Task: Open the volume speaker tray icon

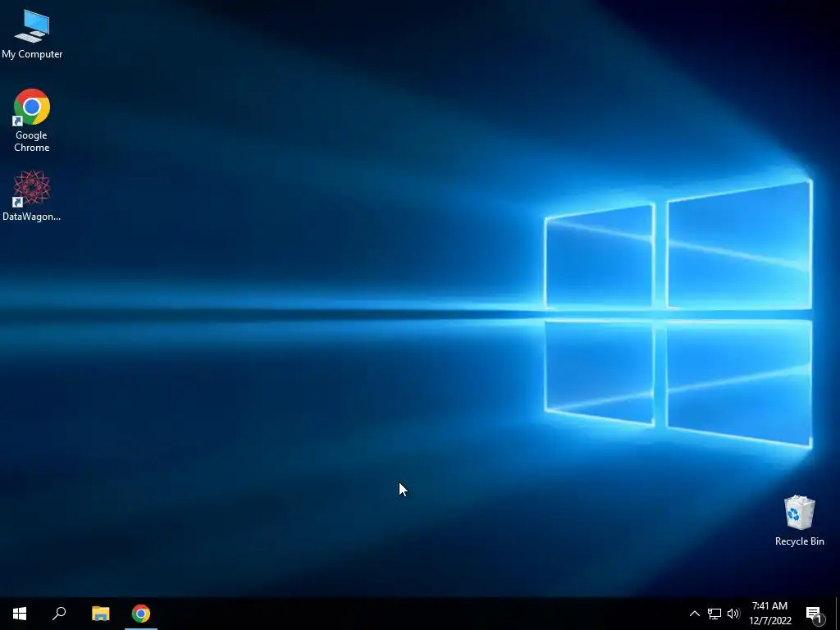Action: (x=733, y=614)
